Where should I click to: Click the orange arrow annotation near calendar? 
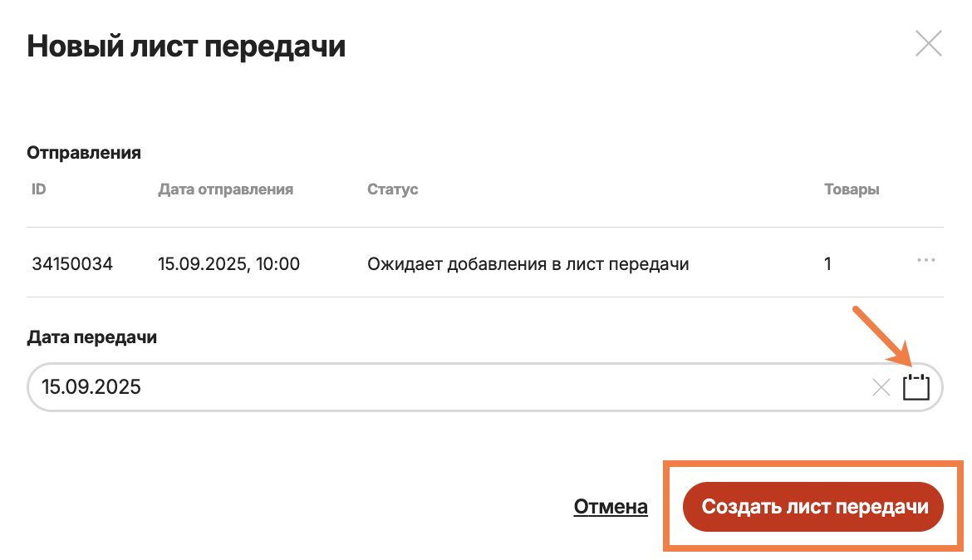882,336
